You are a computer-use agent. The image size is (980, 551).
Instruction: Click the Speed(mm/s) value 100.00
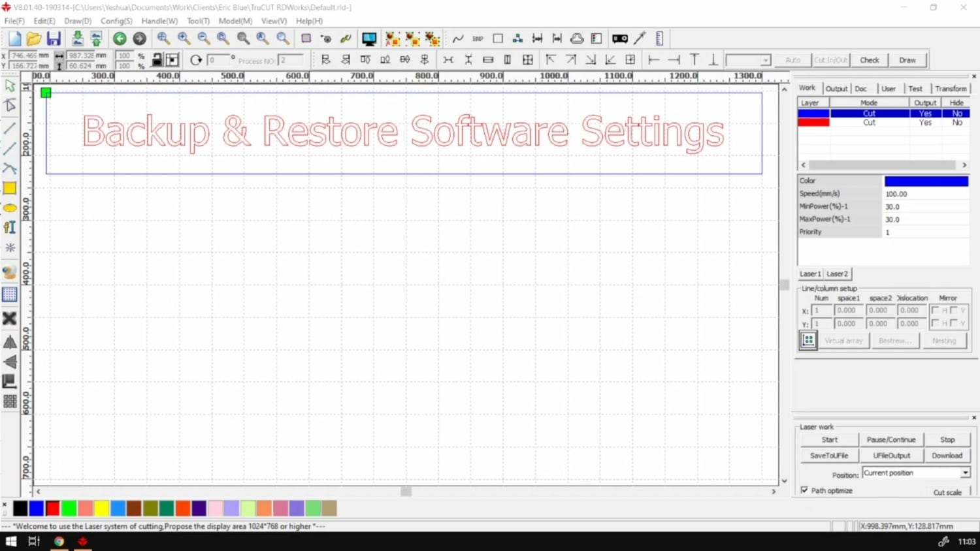click(926, 194)
